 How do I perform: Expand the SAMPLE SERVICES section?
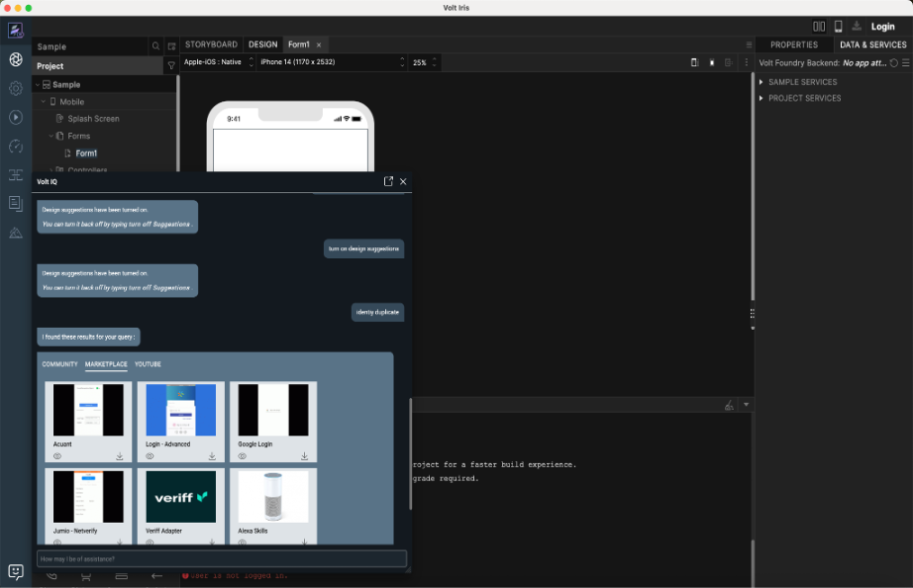pos(803,82)
